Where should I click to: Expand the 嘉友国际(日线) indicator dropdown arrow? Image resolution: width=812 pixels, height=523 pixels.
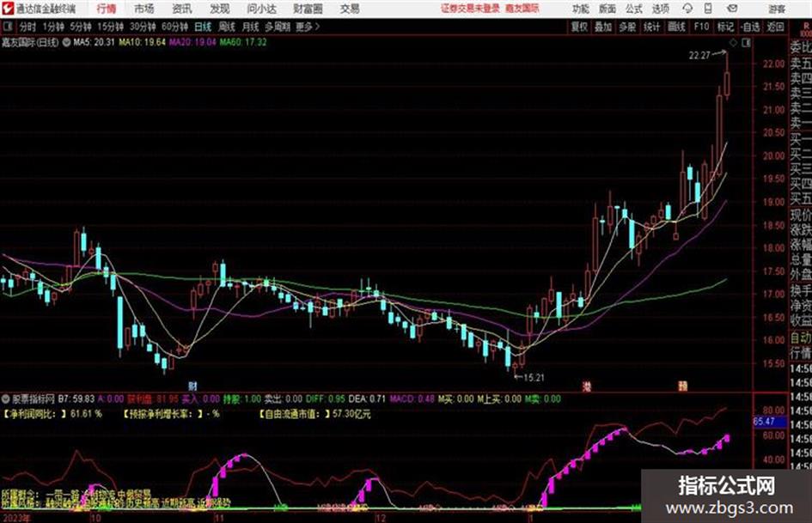click(66, 42)
